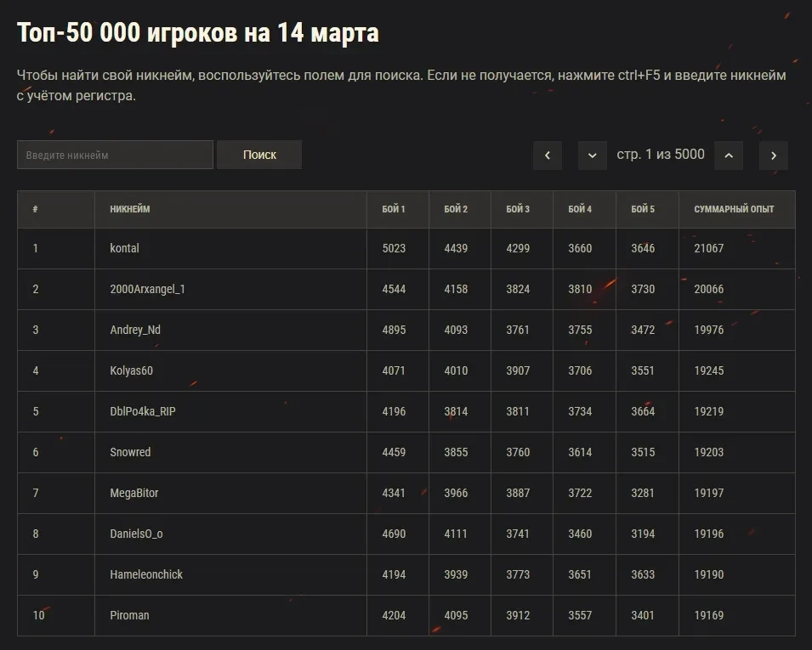Click the СУММАРНЫЙ ОПЫТ column header
This screenshot has height=650, width=812.
pos(734,209)
